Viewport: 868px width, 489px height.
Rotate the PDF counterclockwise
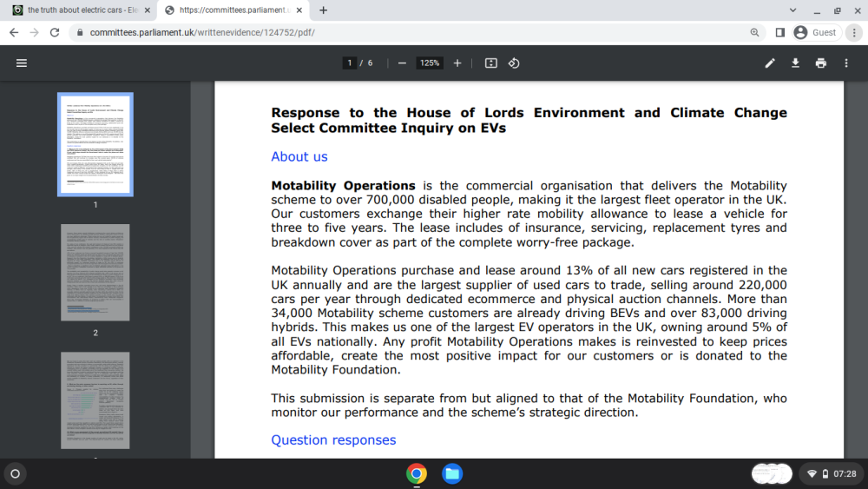click(514, 63)
